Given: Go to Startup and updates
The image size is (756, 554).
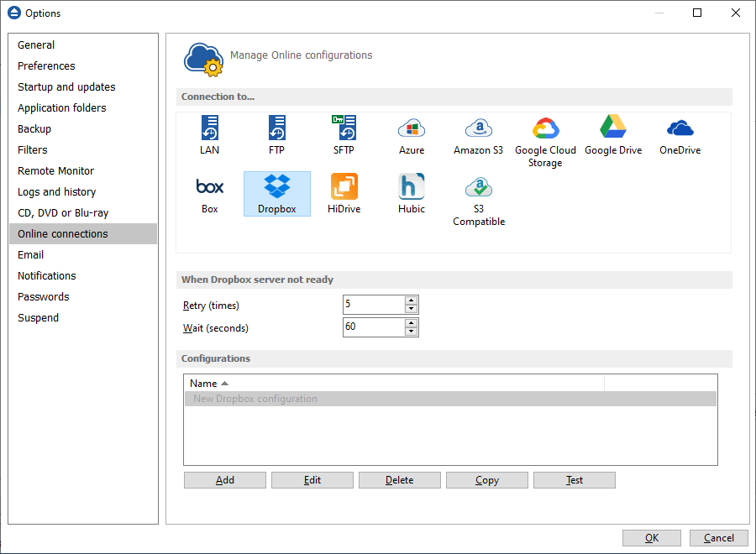Looking at the screenshot, I should 83,87.
